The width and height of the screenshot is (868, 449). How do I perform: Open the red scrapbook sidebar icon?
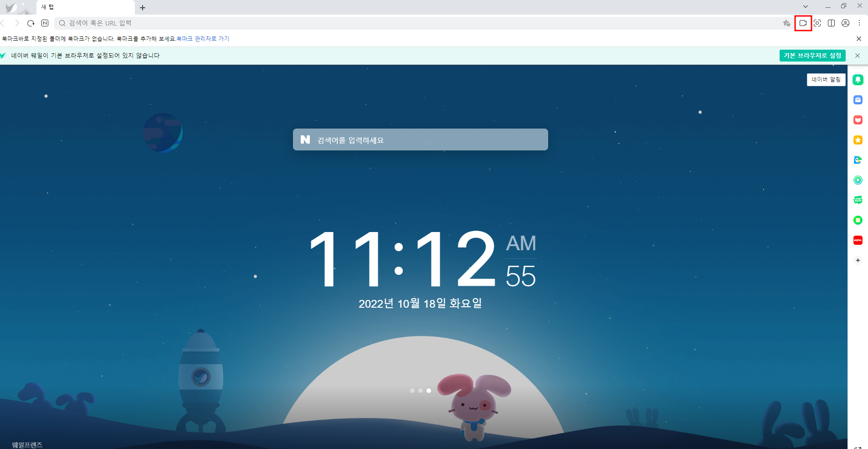pyautogui.click(x=858, y=120)
